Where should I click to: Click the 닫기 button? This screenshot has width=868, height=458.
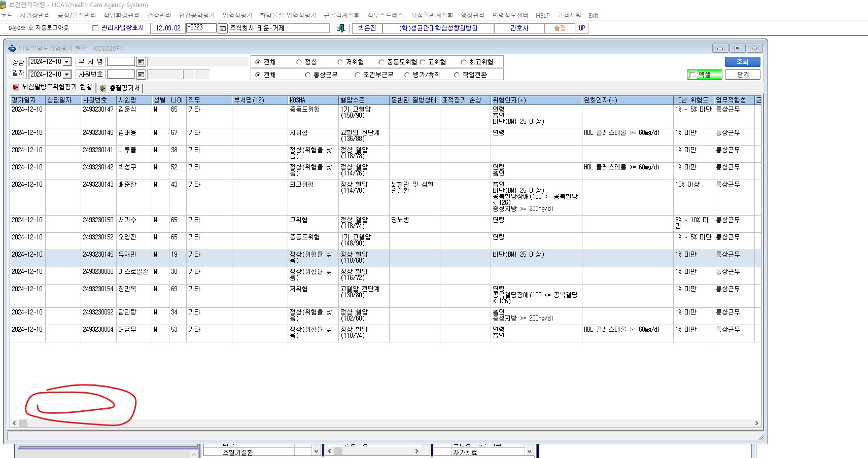pos(742,75)
